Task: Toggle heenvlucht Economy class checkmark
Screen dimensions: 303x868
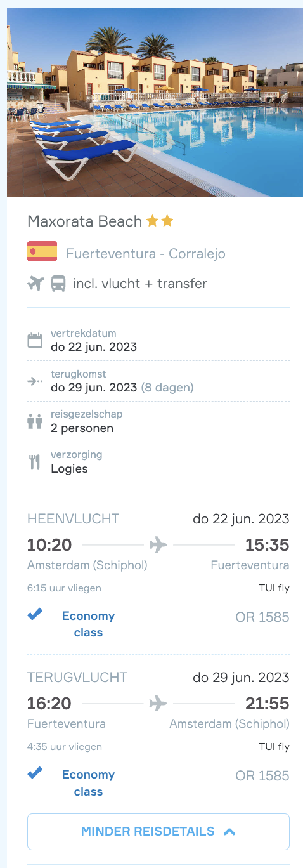Action: pyautogui.click(x=35, y=614)
